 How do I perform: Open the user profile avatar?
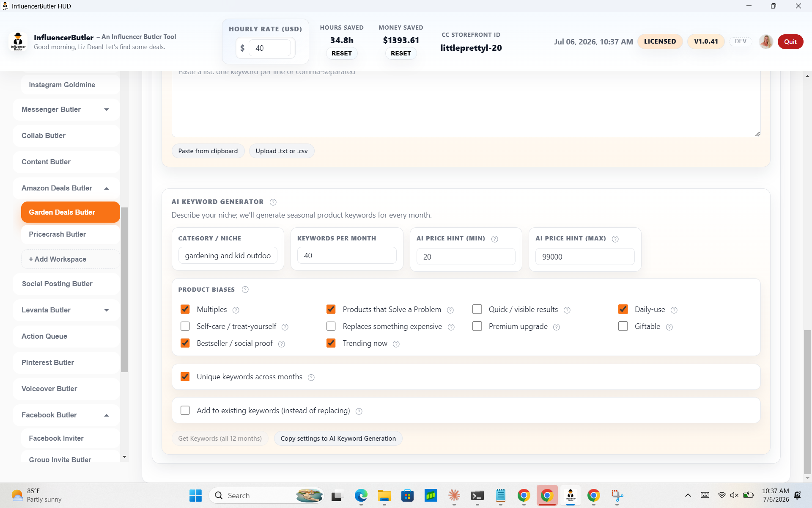(x=766, y=41)
